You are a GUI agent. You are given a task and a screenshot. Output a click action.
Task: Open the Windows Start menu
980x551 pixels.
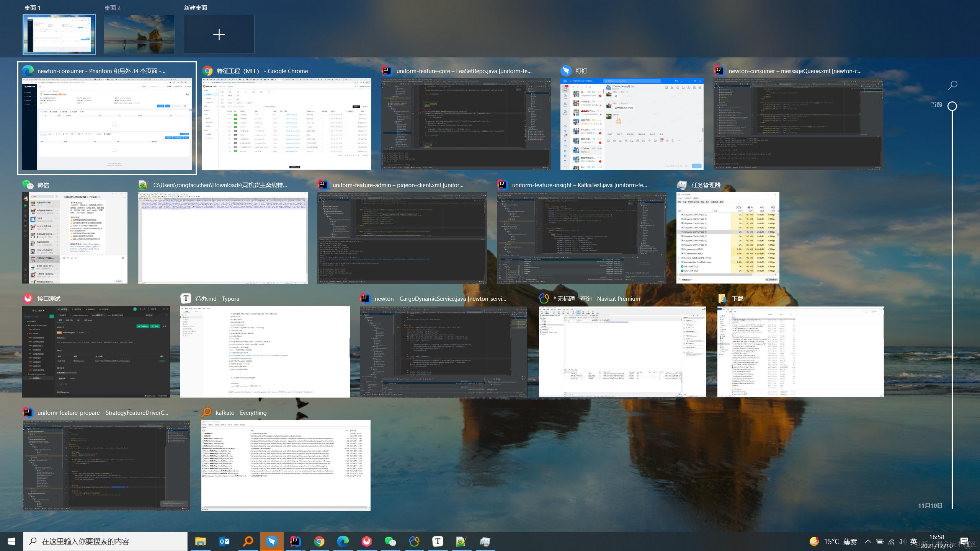[x=11, y=541]
